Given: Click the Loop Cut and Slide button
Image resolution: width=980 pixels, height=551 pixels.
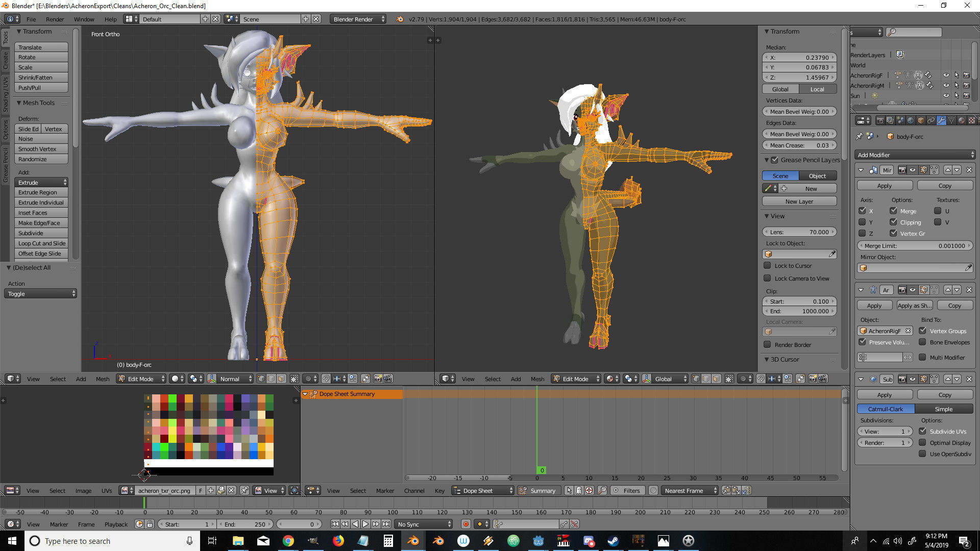Looking at the screenshot, I should coord(42,243).
